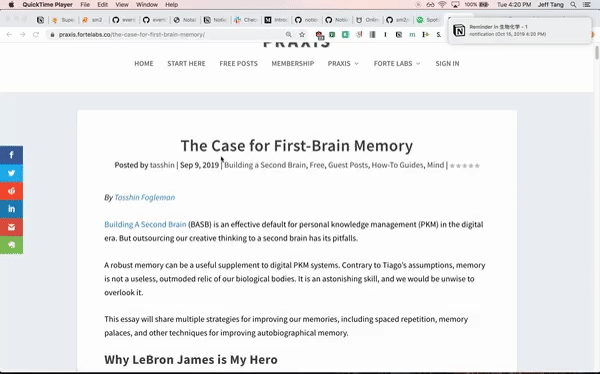This screenshot has height=374, width=600.
Task: Open FREE POSTS in navigation
Action: point(238,64)
